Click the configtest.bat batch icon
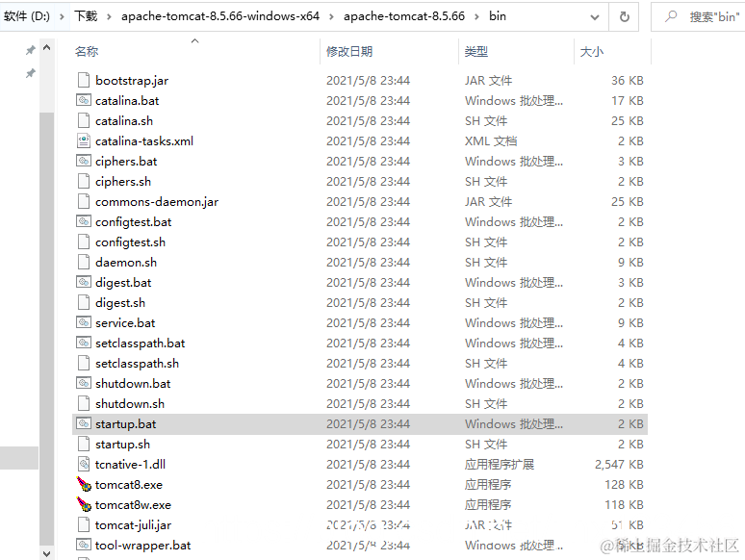 coord(84,221)
